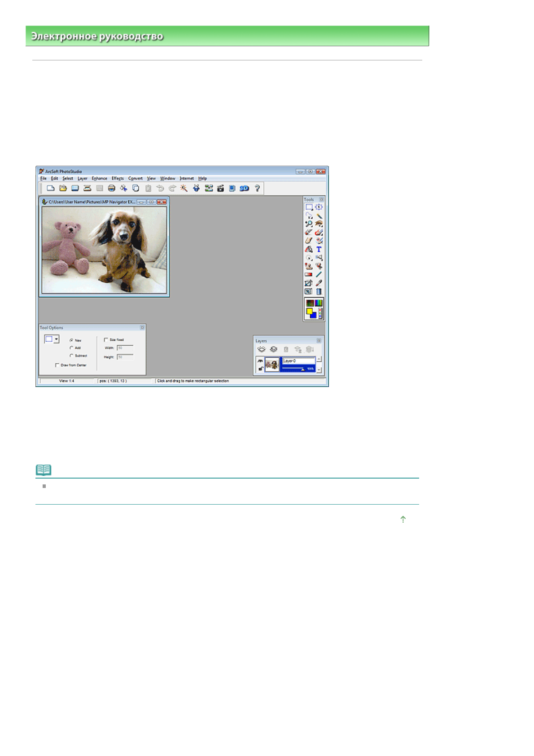534x756 pixels.
Task: Choose the Magic Wand tool
Action: click(319, 215)
